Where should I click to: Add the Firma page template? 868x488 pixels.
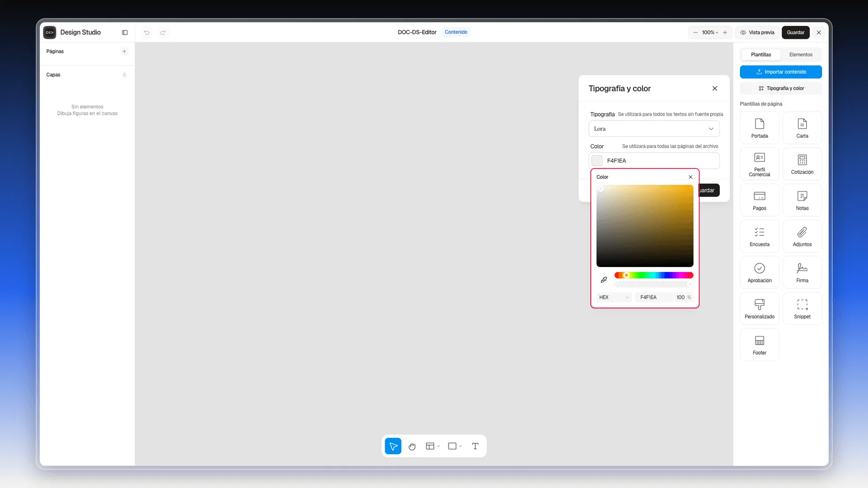pyautogui.click(x=802, y=272)
